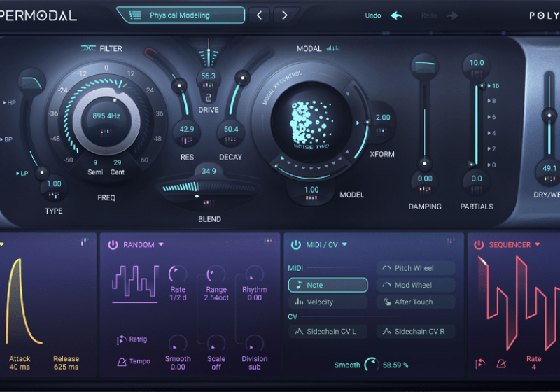560x392 pixels.
Task: Disable the MIDI / CV modulator power
Action: click(295, 245)
